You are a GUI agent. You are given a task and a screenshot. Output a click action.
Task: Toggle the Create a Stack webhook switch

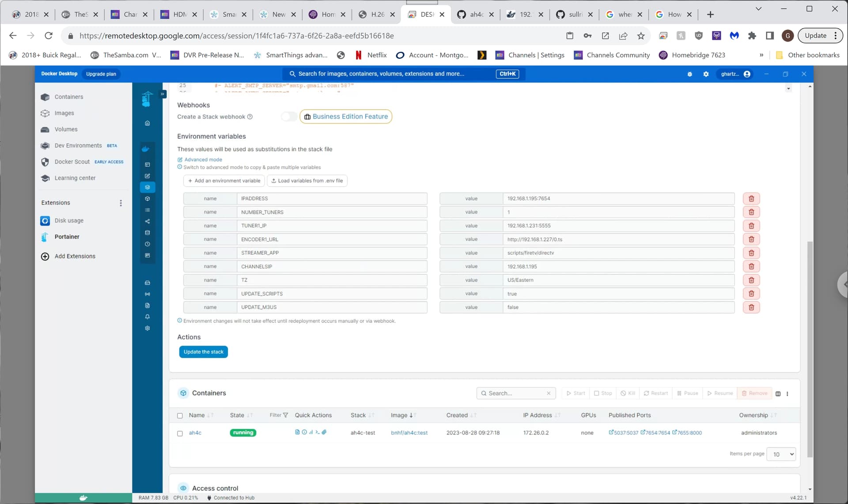(x=289, y=117)
